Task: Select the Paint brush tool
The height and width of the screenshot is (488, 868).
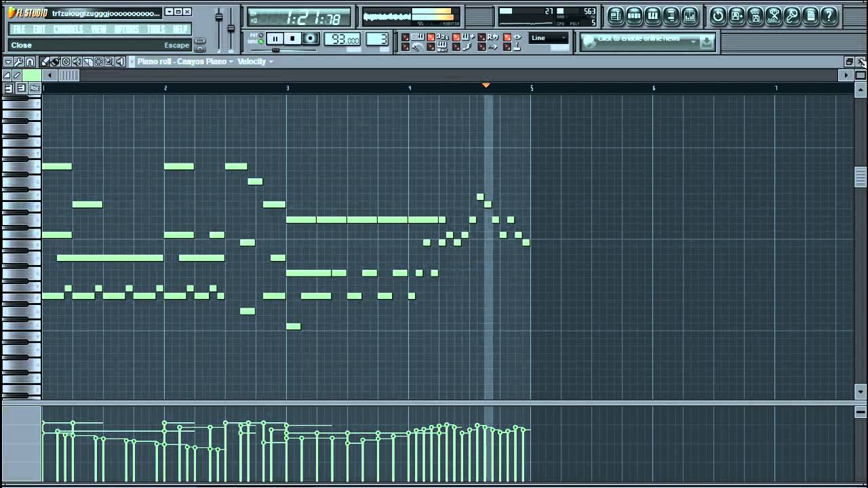Action: (x=55, y=62)
